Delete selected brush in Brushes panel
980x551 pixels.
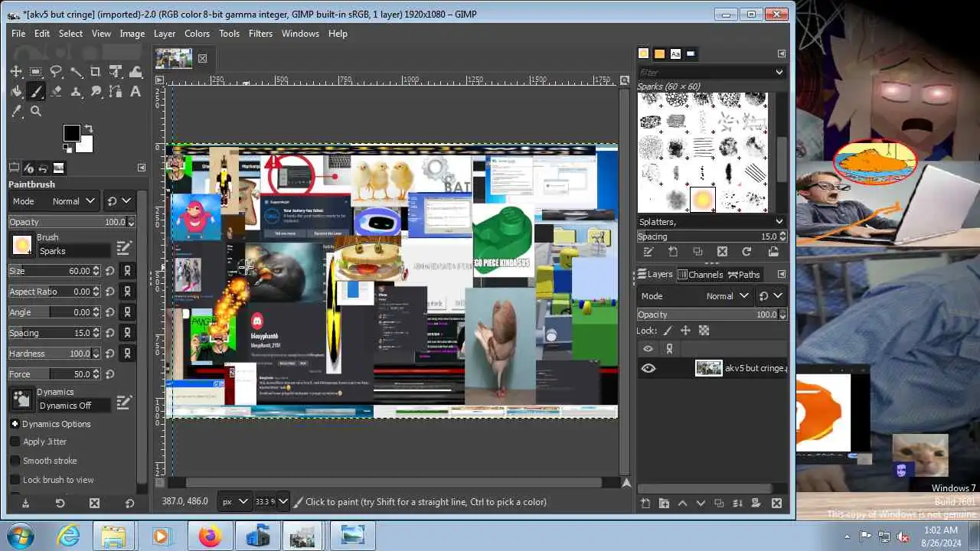point(722,252)
